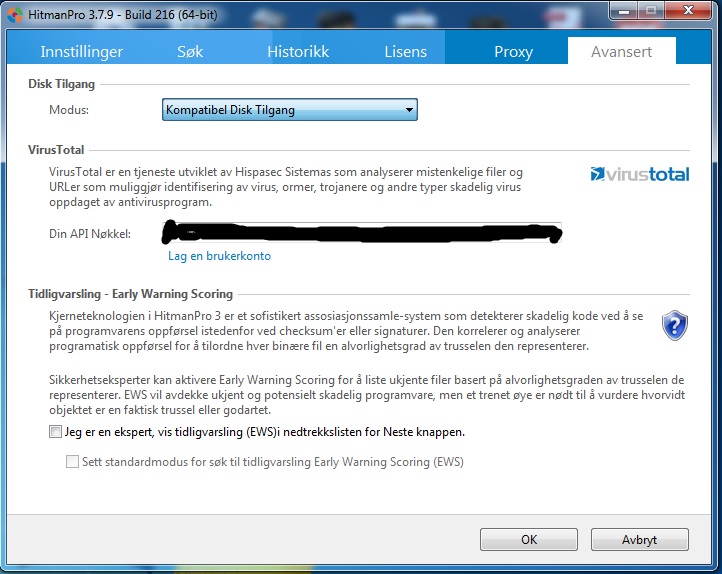This screenshot has width=722, height=574.
Task: Select the Proxy tab
Action: (x=513, y=52)
